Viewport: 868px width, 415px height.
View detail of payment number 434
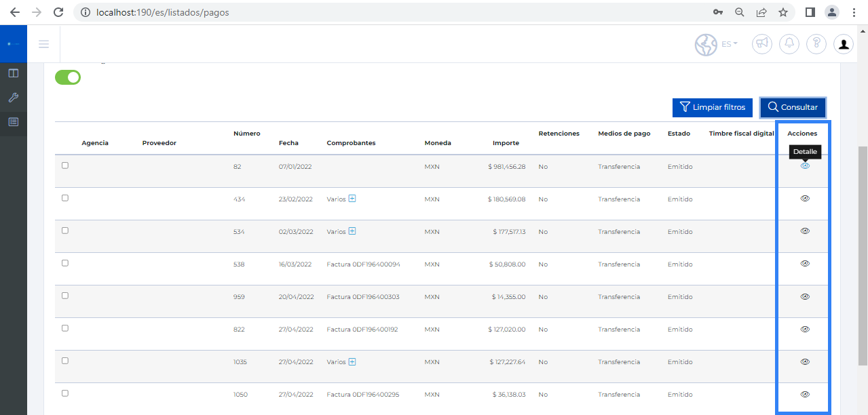click(x=805, y=199)
